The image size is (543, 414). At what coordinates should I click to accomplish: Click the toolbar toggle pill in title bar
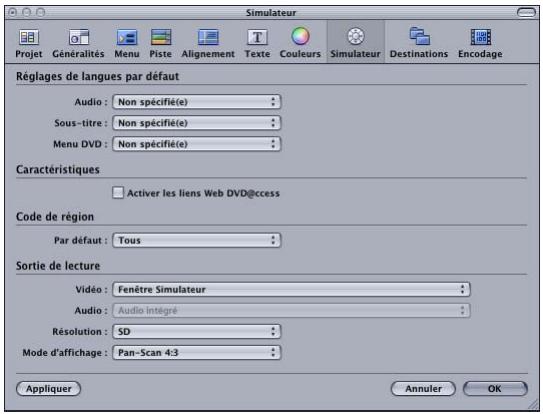coord(526,13)
